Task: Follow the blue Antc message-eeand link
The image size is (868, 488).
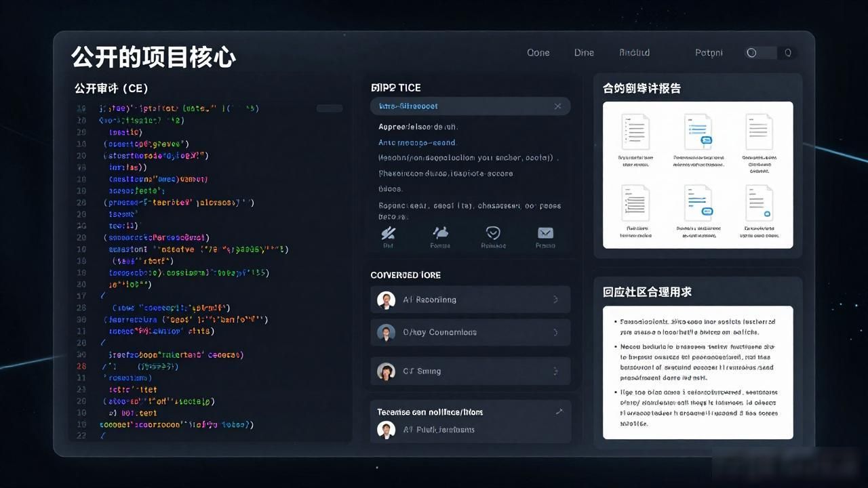Action: tap(417, 142)
